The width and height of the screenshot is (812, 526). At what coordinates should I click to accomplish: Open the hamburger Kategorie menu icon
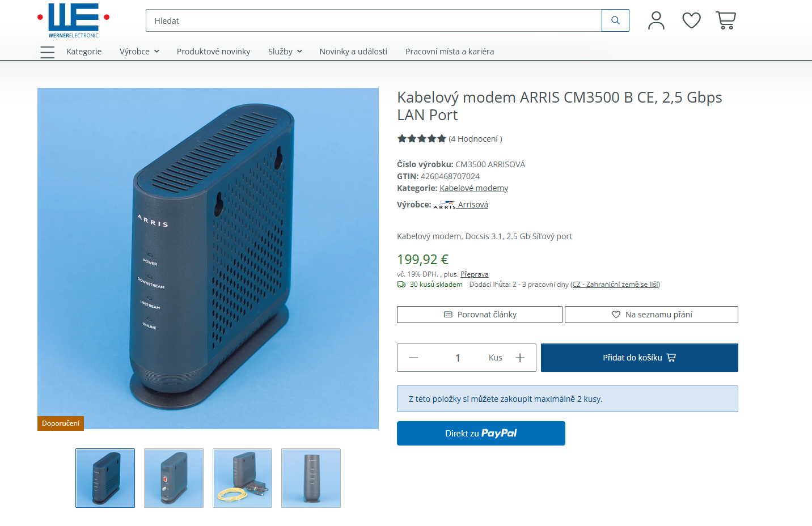[x=48, y=52]
